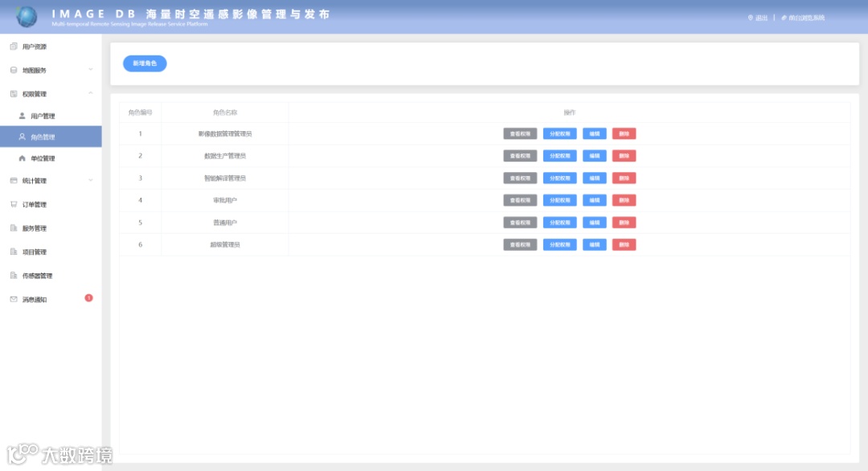
Task: Click the globe logo in header
Action: [x=26, y=17]
